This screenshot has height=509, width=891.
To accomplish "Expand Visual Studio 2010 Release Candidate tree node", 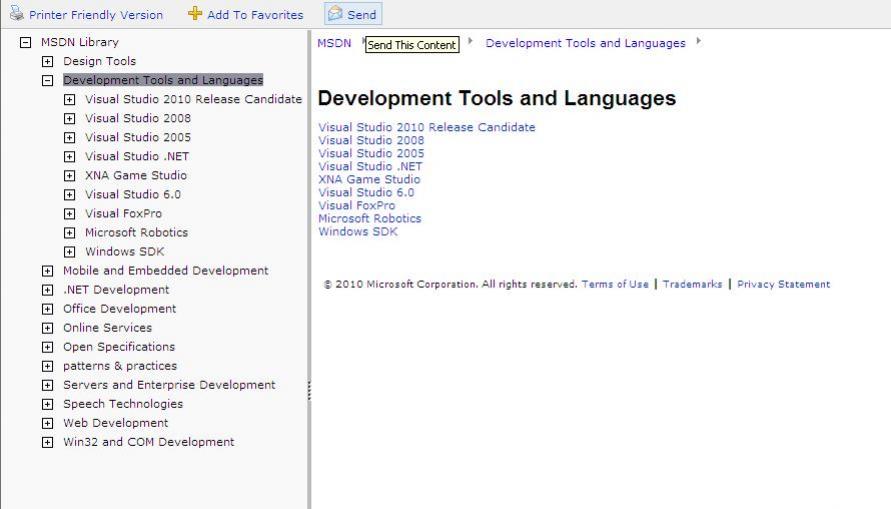I will pos(69,99).
